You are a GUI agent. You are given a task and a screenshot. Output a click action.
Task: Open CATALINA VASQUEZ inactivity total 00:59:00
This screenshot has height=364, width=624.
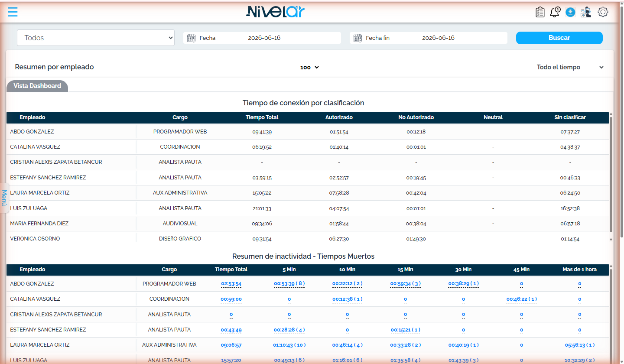pyautogui.click(x=231, y=299)
